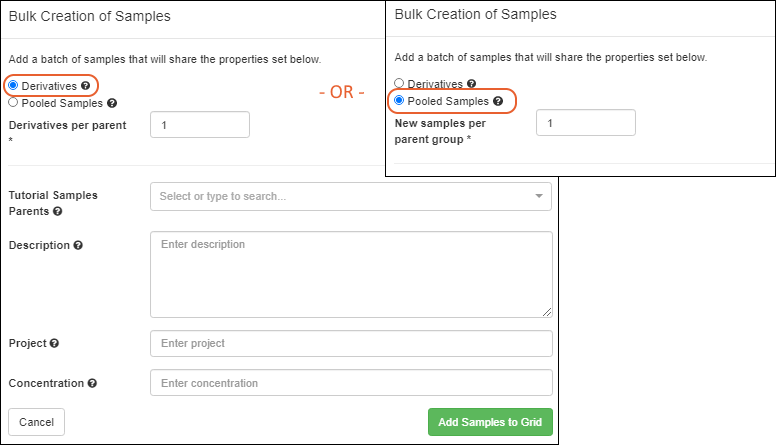Click help icon beside highlighted Pooled Samples option

point(498,101)
